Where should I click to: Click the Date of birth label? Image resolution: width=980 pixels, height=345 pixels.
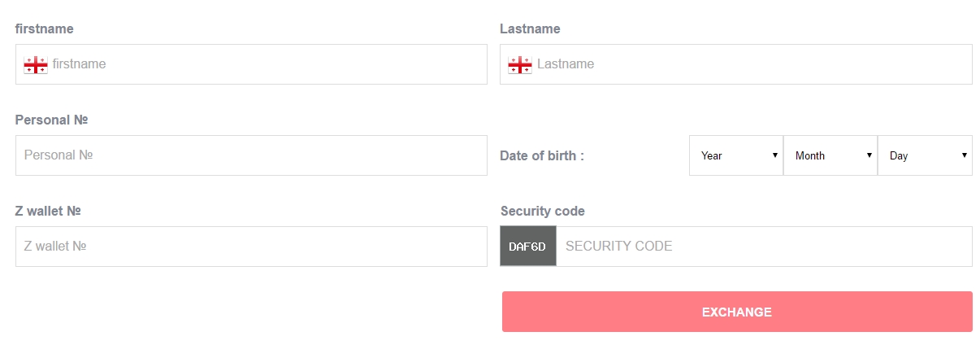542,155
